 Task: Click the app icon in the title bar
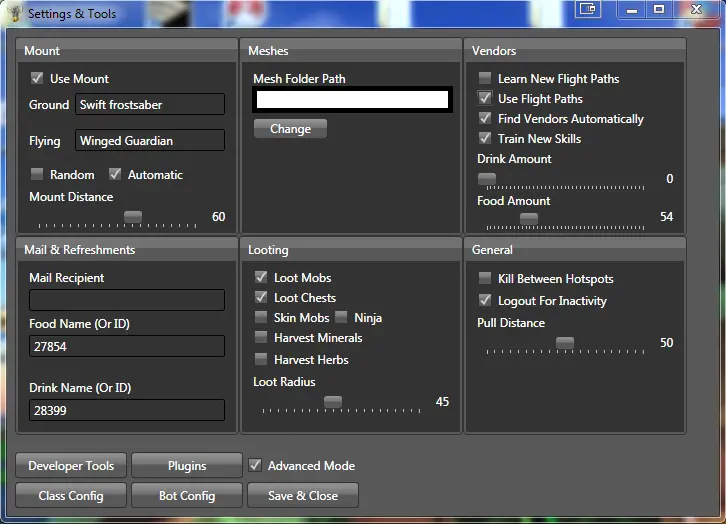click(x=14, y=13)
